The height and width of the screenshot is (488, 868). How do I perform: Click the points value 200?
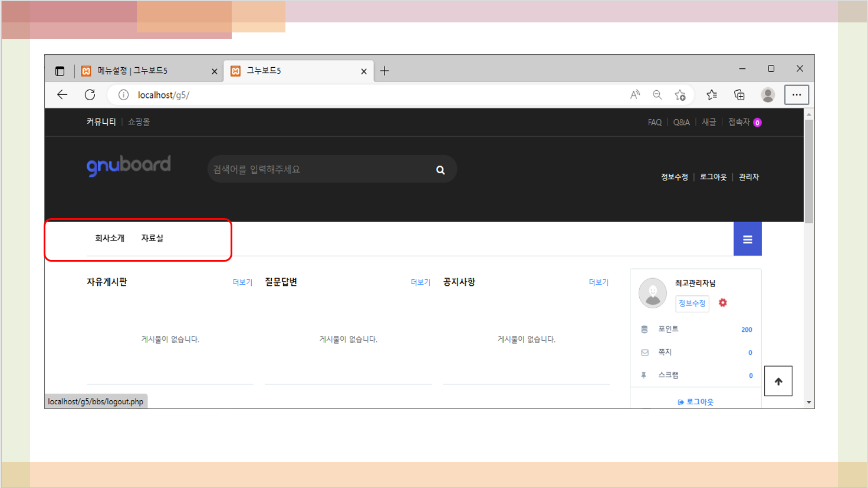747,329
